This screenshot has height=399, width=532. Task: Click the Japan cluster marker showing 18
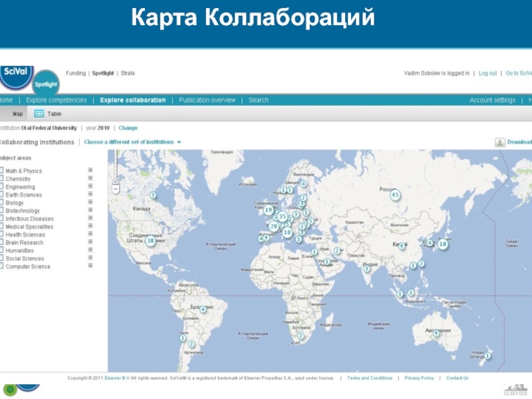(442, 244)
